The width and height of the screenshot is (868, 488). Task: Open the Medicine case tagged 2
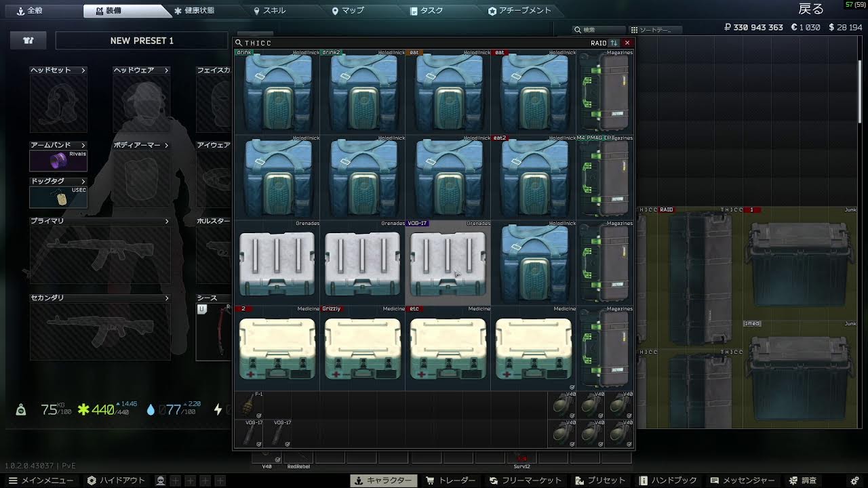click(277, 348)
